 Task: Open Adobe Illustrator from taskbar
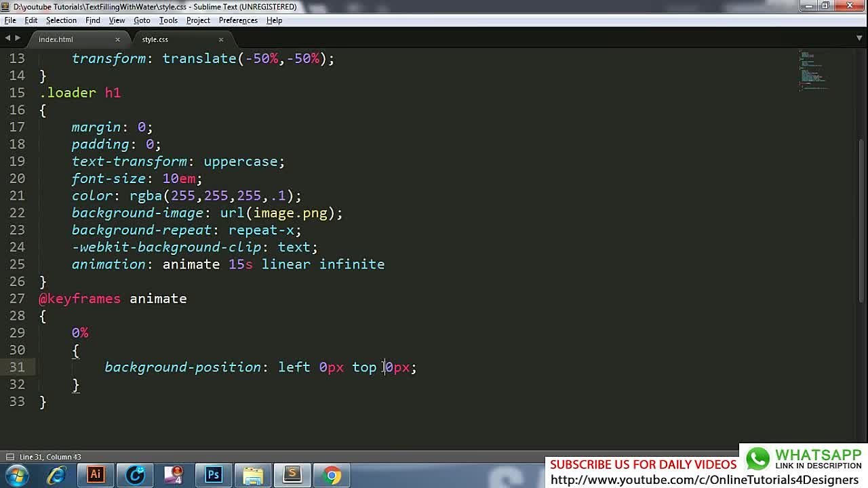96,475
